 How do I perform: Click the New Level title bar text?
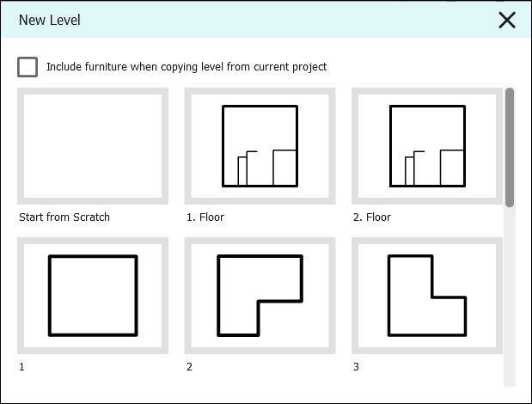[x=50, y=20]
